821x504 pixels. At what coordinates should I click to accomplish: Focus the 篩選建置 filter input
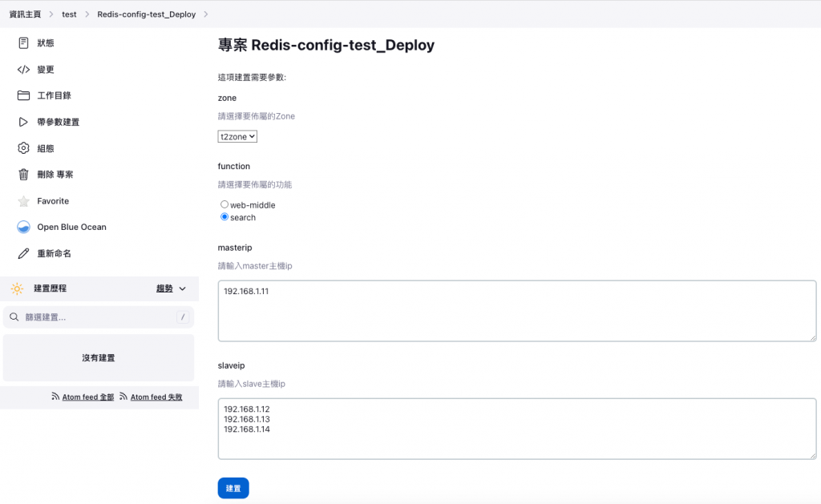99,317
